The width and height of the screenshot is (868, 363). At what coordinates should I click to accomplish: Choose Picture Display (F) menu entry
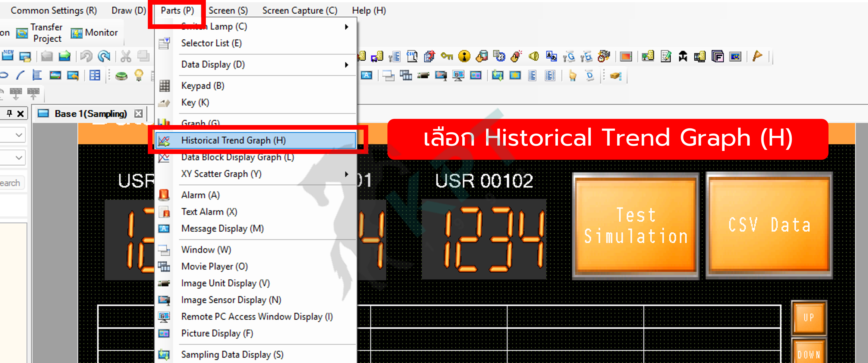tap(256, 333)
